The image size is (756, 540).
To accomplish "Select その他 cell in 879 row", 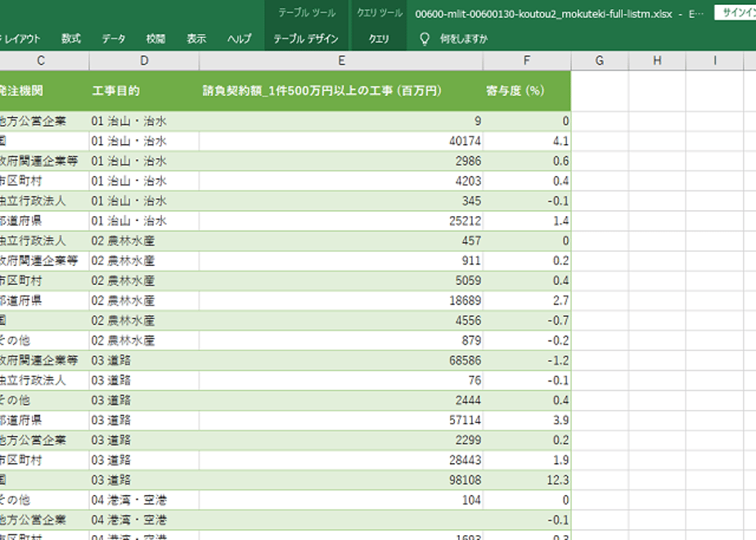I will (44, 341).
